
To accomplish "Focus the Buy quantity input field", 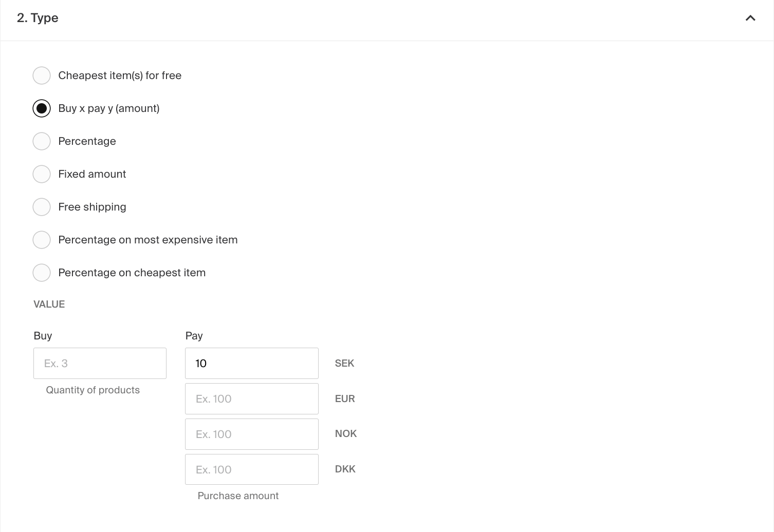I will click(100, 364).
